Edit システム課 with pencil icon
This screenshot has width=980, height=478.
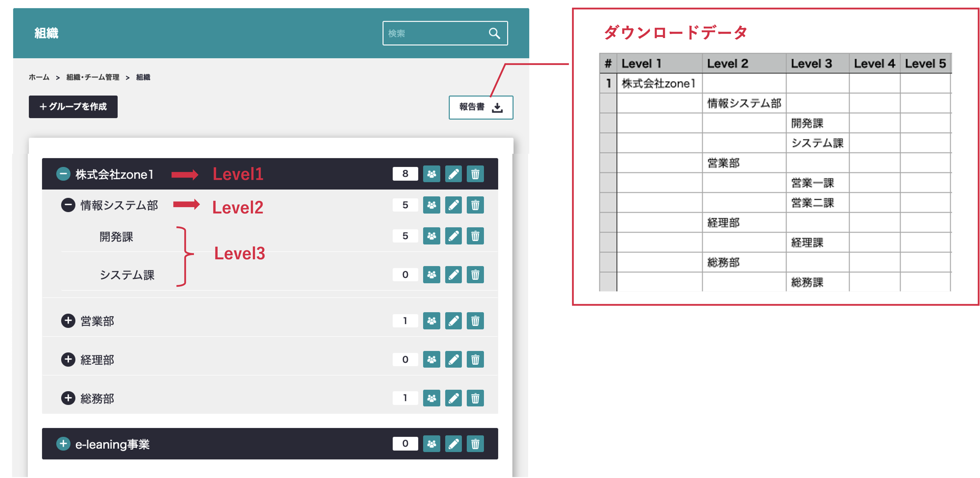[x=453, y=274]
